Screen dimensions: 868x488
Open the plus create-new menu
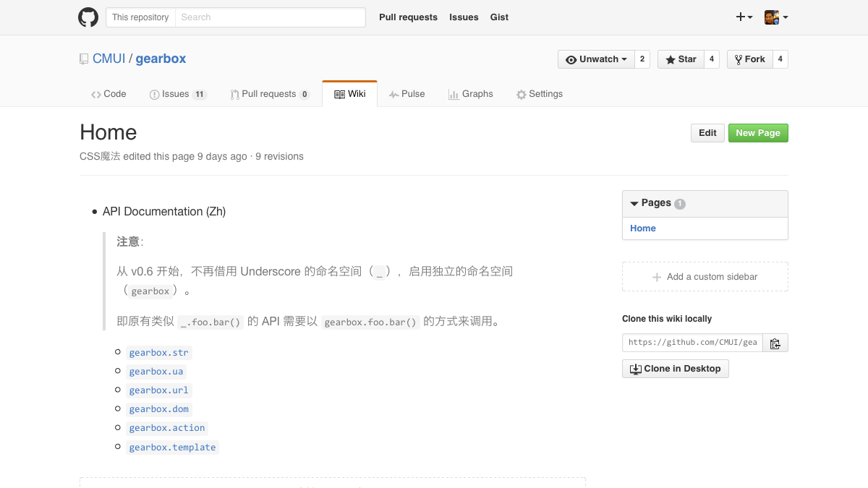[744, 17]
